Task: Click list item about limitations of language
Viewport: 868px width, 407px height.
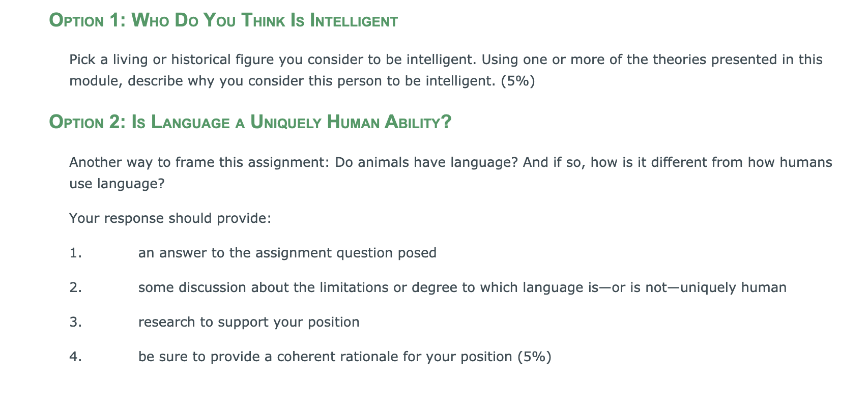Action: point(462,287)
